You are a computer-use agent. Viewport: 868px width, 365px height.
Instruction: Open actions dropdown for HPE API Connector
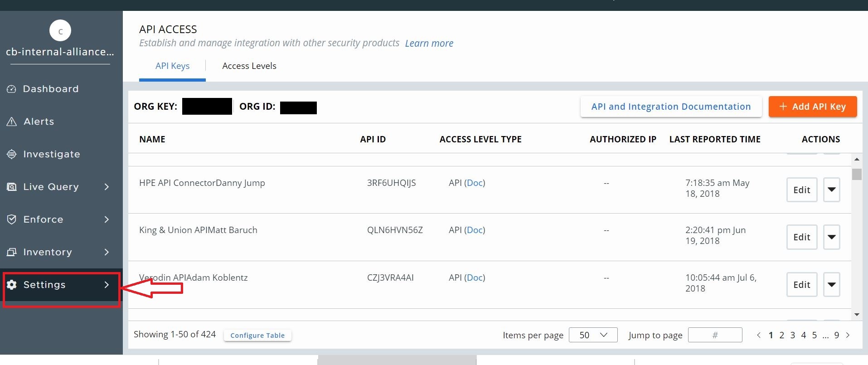(831, 190)
